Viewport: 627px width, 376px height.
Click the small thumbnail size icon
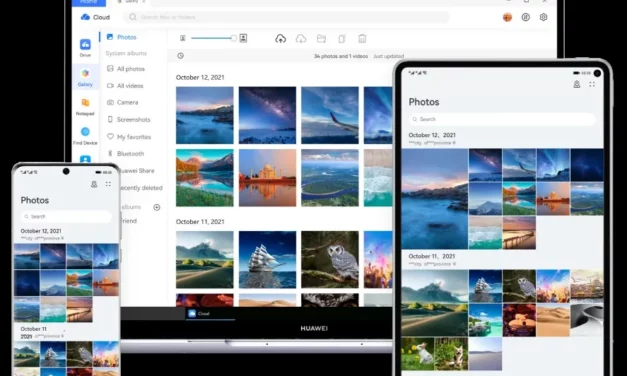tap(182, 38)
